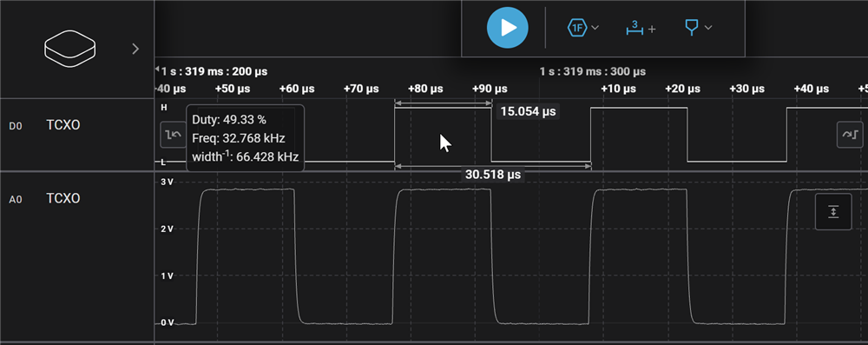Click the +20 µs timeline tick
This screenshot has height=345, width=868.
tap(683, 89)
